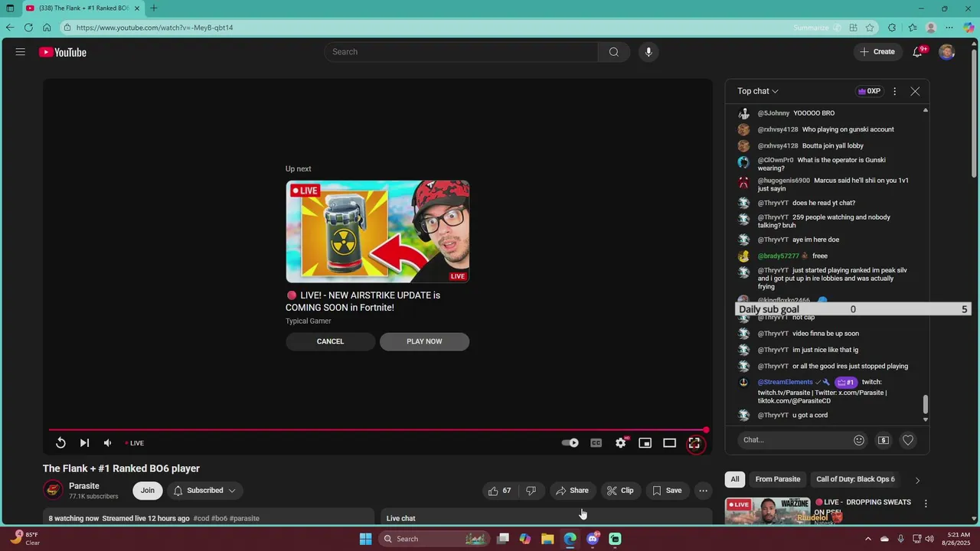This screenshot has height=551, width=980.
Task: Click the browser address bar URL
Action: [155, 28]
